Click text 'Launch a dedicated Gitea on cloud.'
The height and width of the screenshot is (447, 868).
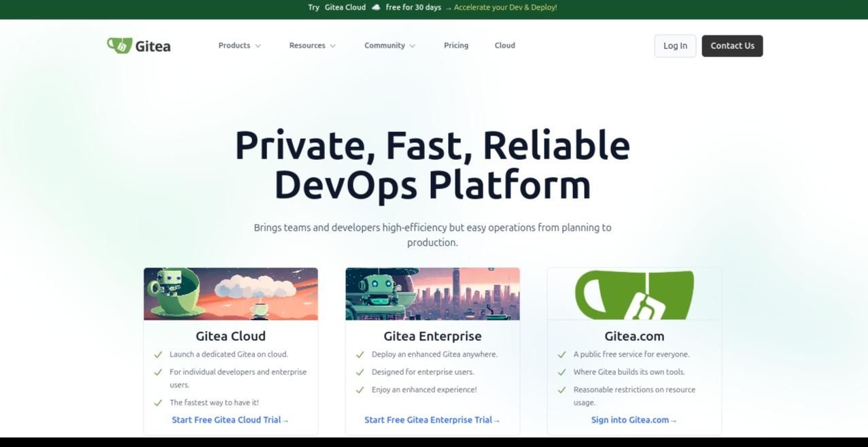pos(228,354)
